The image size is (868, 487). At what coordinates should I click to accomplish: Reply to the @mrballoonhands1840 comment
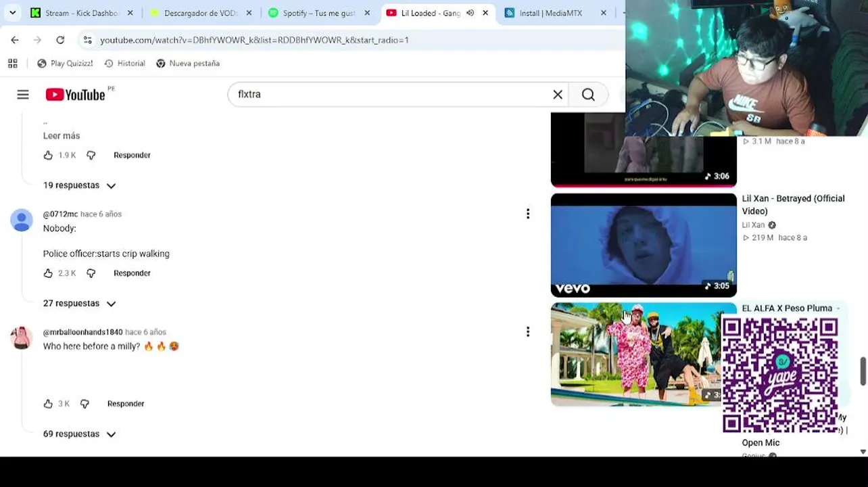click(126, 404)
